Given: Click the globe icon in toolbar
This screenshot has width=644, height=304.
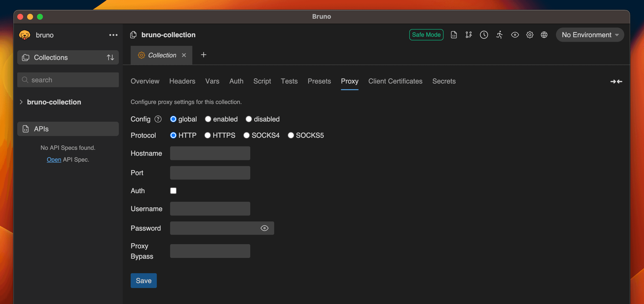Looking at the screenshot, I should click(x=544, y=35).
